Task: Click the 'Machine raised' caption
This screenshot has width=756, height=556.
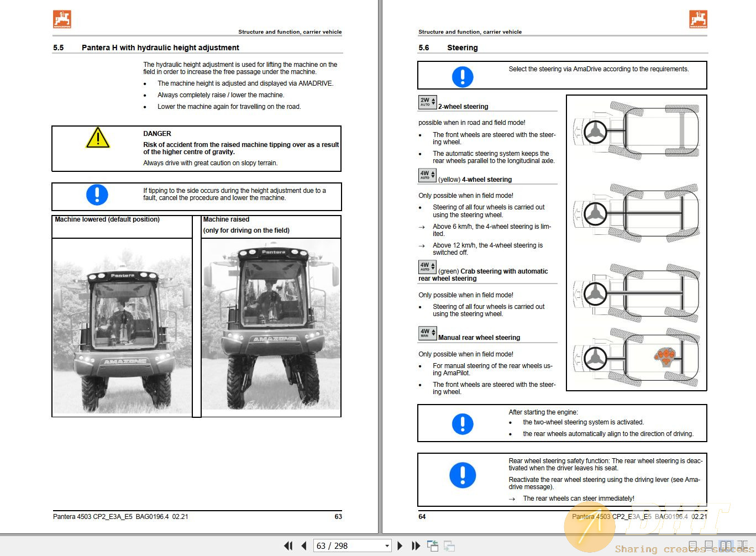Action: pos(226,219)
